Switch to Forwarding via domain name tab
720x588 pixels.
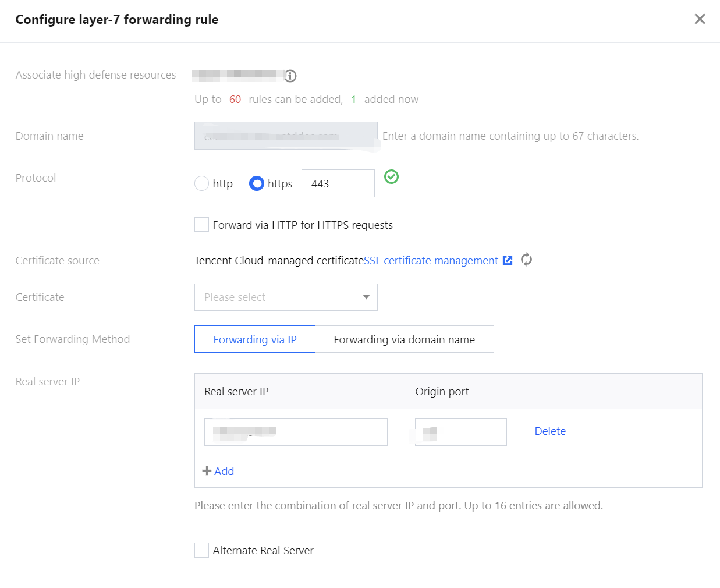(404, 339)
